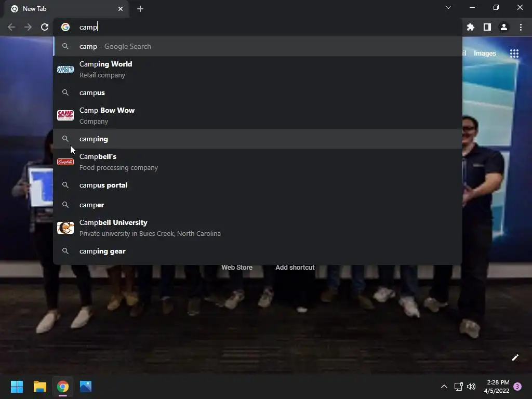This screenshot has height=399, width=532.
Task: Select the New Tab tab
Action: coord(66,9)
